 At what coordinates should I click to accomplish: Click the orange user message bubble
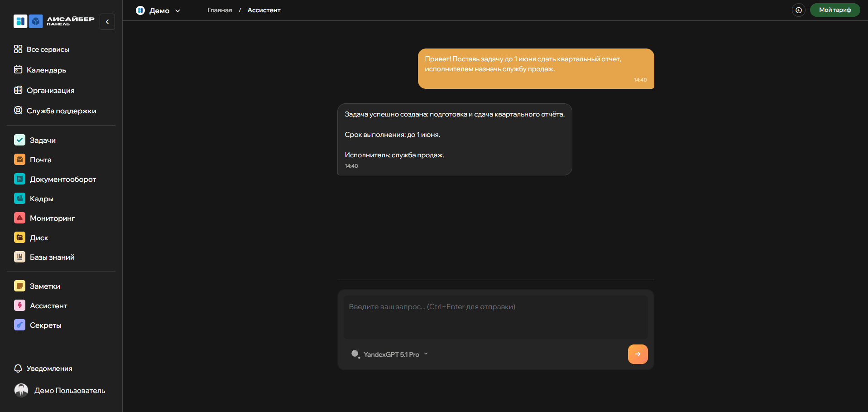(536, 68)
